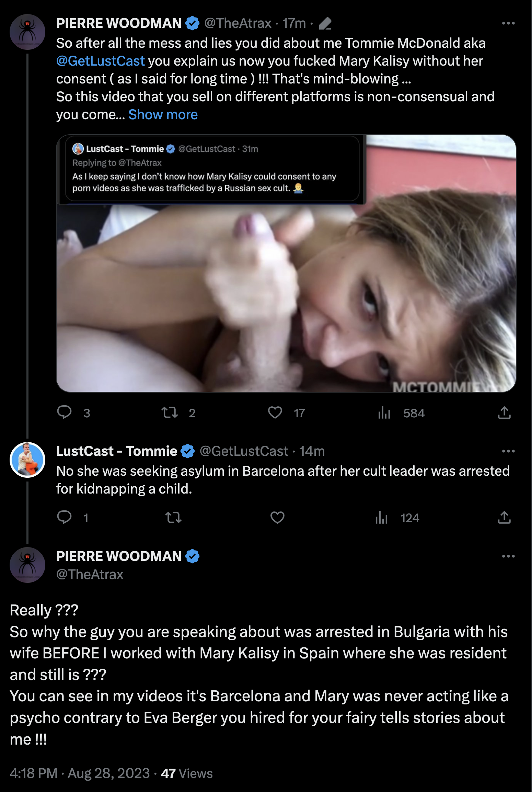Screen dimensions: 532x792
Task: Open more options on the 17m tweet
Action: (508, 23)
